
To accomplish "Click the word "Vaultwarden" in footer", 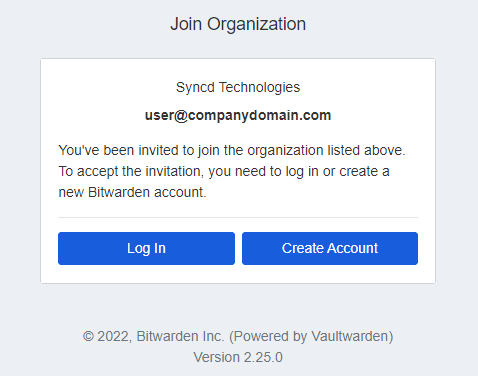I will [x=349, y=336].
